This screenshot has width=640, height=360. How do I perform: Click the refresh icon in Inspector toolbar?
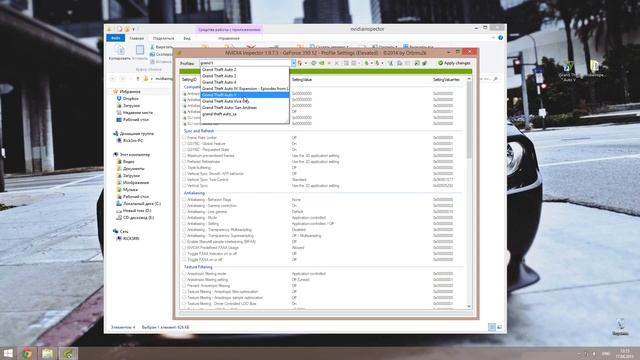[x=313, y=63]
